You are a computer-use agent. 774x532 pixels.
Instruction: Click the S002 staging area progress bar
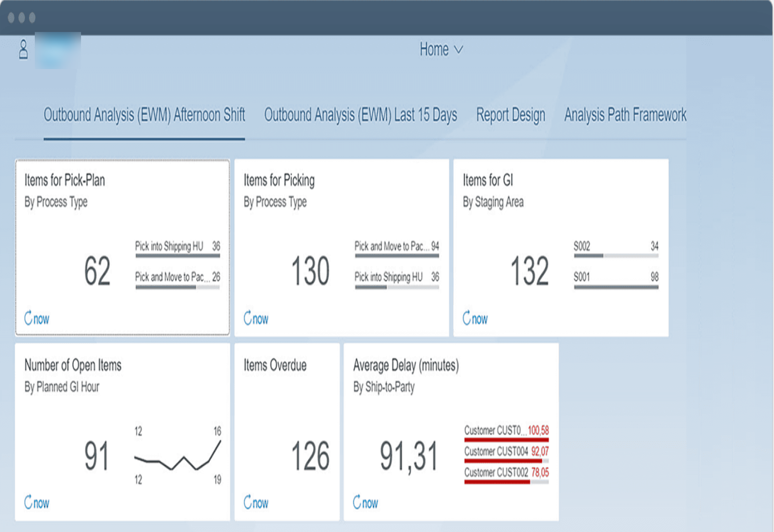(x=616, y=256)
